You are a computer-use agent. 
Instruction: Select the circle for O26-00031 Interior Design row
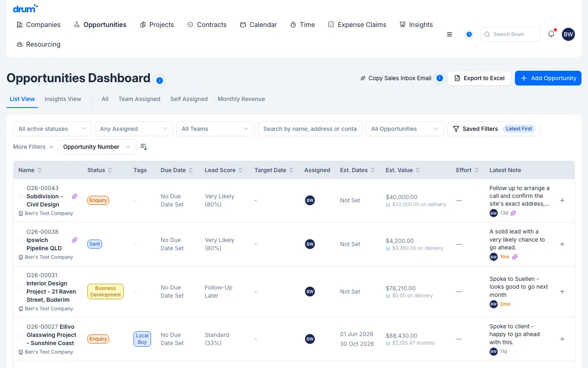click(x=21, y=287)
